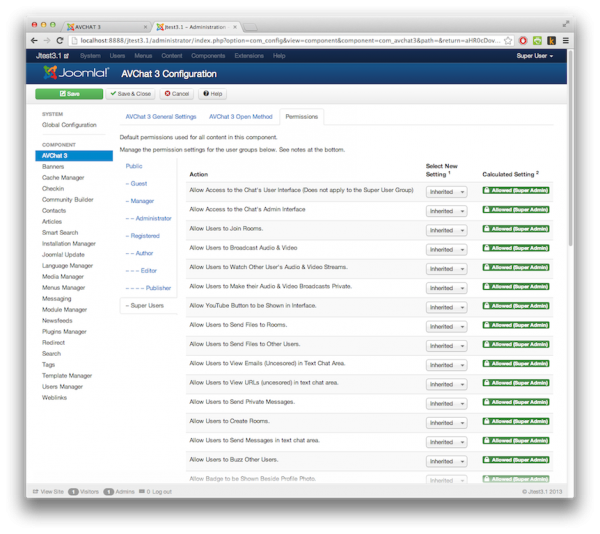Open dropdown for Watch Other User's Streams

click(447, 269)
